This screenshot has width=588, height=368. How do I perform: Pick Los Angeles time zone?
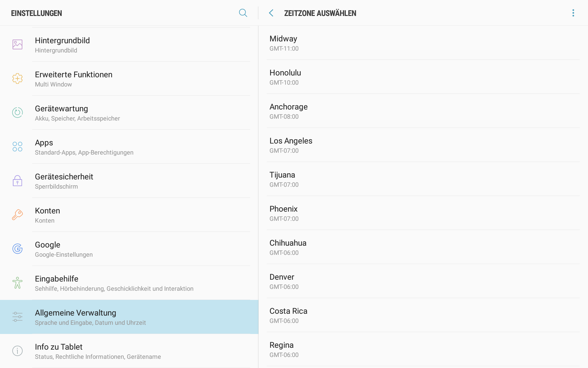[x=423, y=145]
